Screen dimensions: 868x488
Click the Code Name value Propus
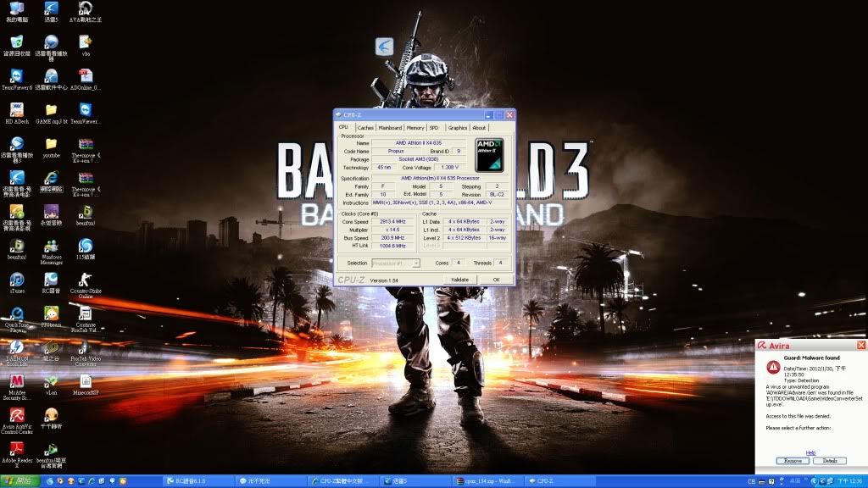coord(395,151)
